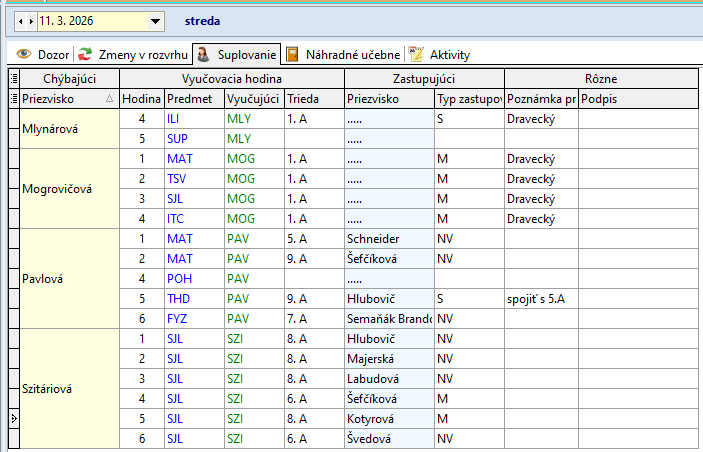
Task: Click the grid options icon in top header
Action: 14,78
